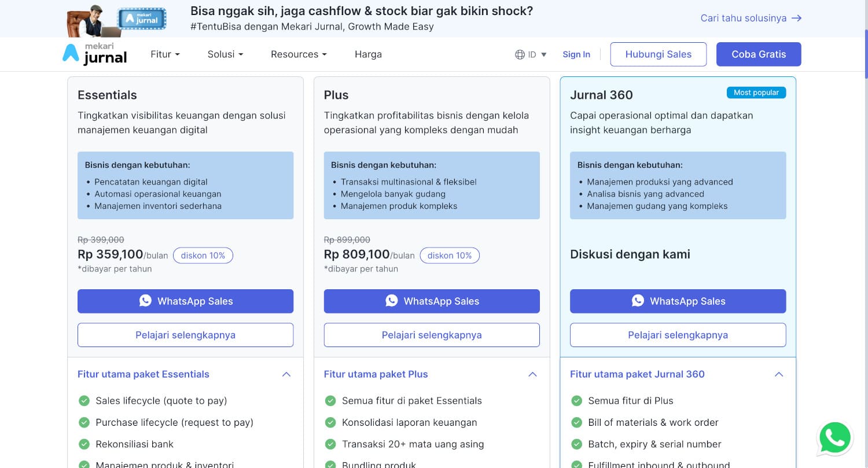Click Pelajari selengkapnya under Jurnal 360
The height and width of the screenshot is (468, 868).
678,335
